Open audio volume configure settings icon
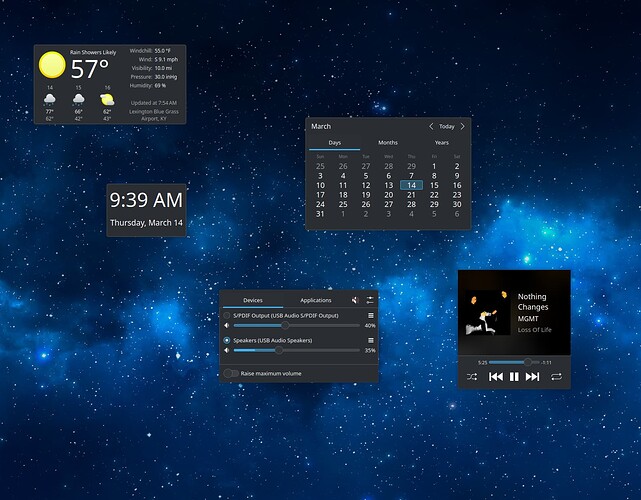This screenshot has height=500, width=641. (x=370, y=300)
